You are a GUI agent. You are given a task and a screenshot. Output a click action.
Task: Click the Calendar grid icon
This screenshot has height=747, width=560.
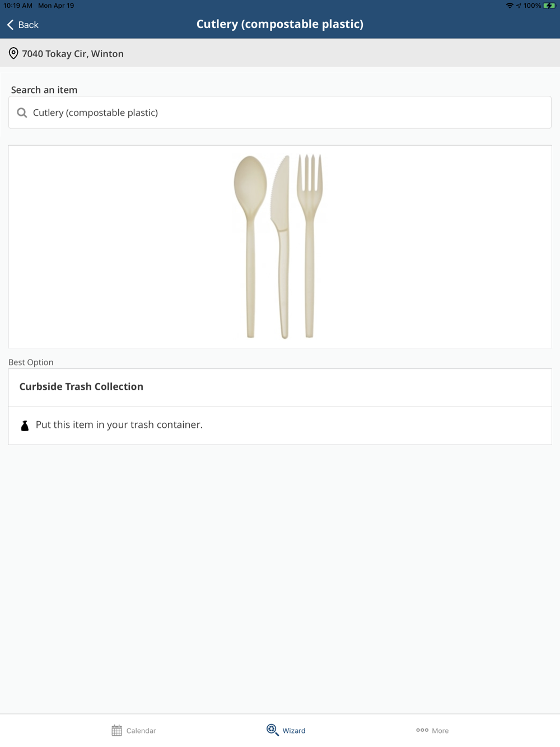tap(116, 730)
